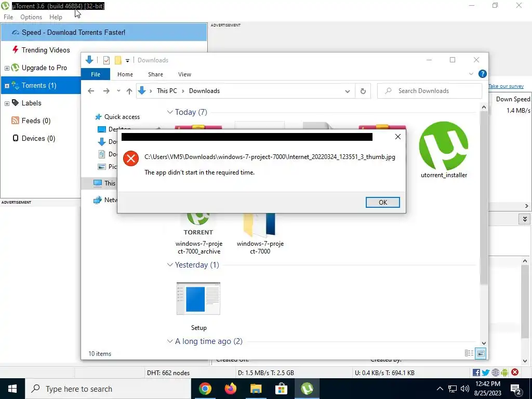Expand the Explorer ribbon chevron
The width and height of the screenshot is (532, 399).
coord(471,74)
